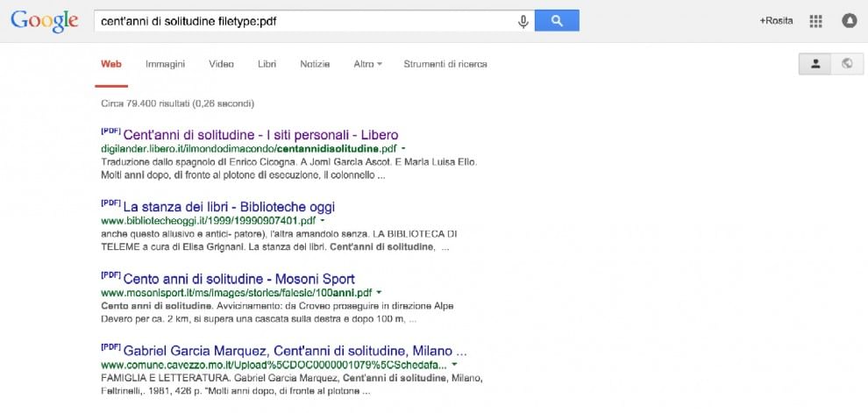Open Cent'anni di solitudine Libero result
The width and height of the screenshot is (868, 413).
pos(260,135)
